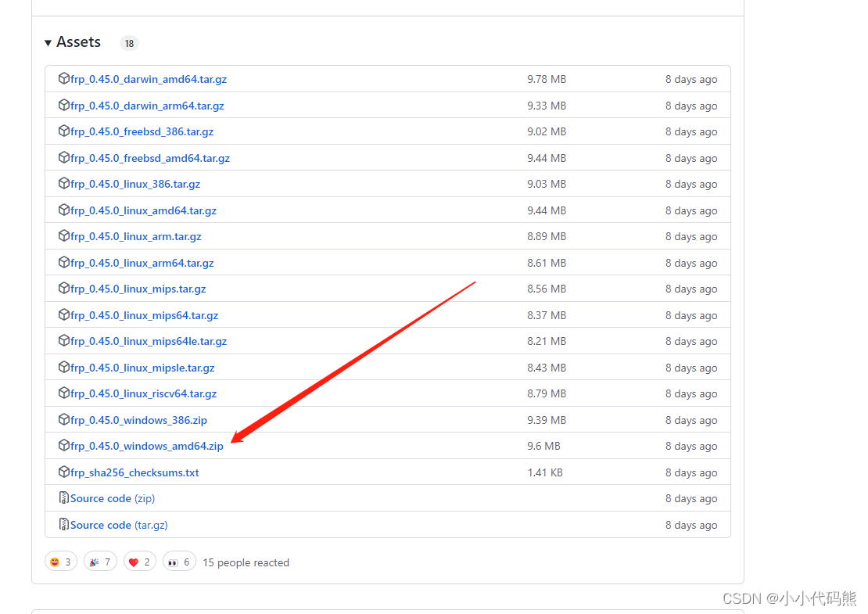Click package icon beside frp_sha256_checksums.txt

tap(64, 472)
